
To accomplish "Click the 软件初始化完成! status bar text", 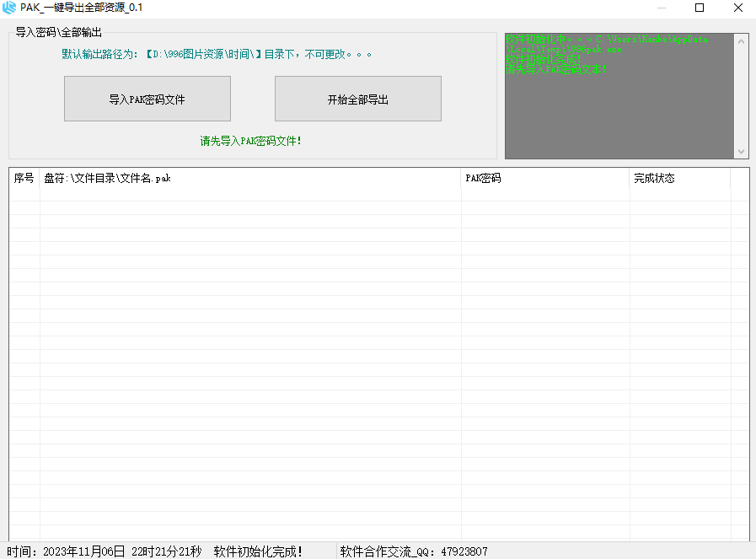I will [258, 551].
